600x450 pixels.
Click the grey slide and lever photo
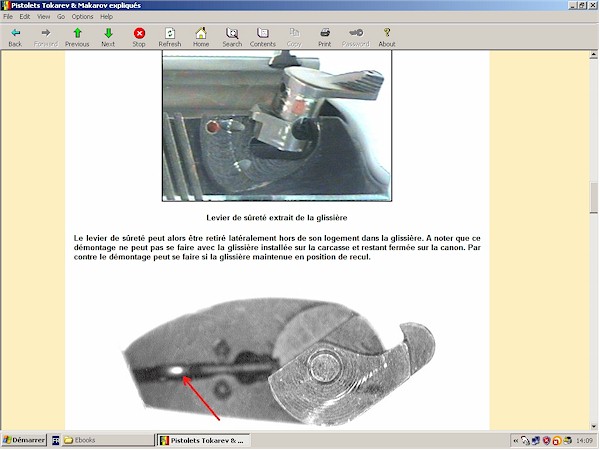[279, 362]
